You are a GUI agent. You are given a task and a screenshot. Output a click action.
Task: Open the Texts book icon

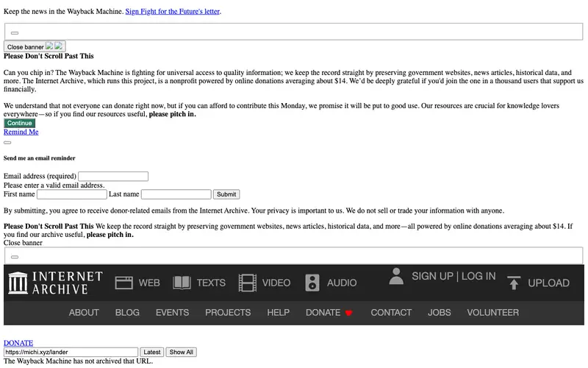182,283
